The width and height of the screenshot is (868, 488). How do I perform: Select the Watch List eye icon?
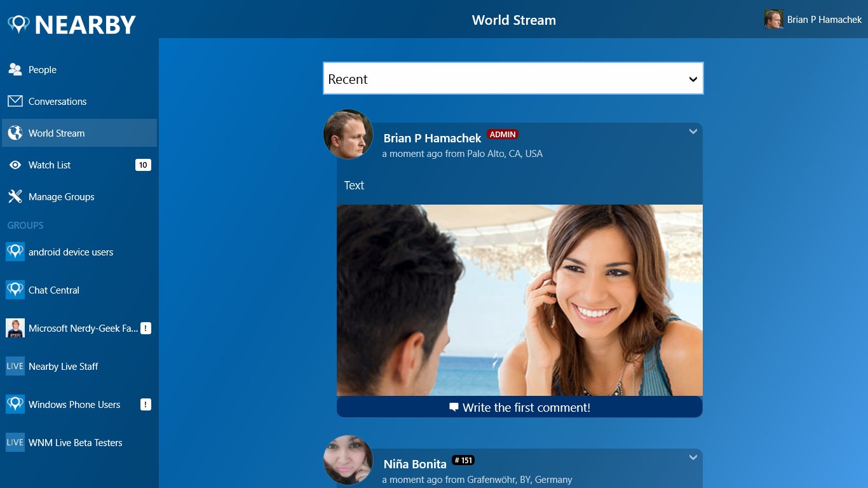click(15, 165)
